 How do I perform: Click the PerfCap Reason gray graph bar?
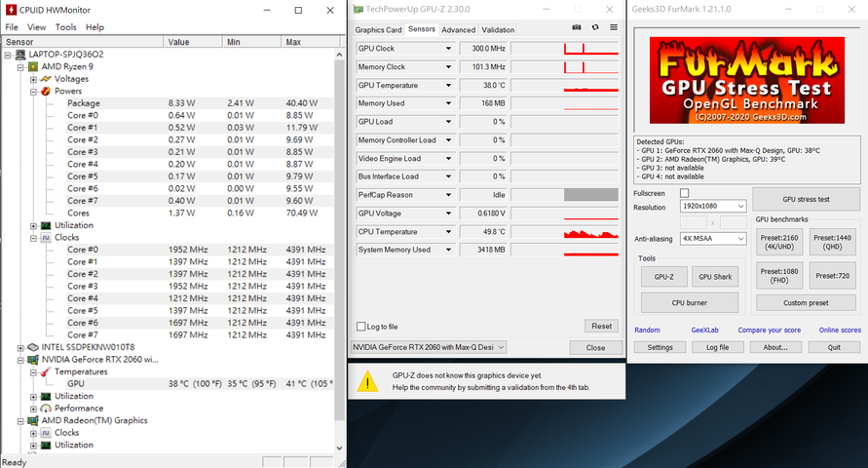click(x=591, y=195)
